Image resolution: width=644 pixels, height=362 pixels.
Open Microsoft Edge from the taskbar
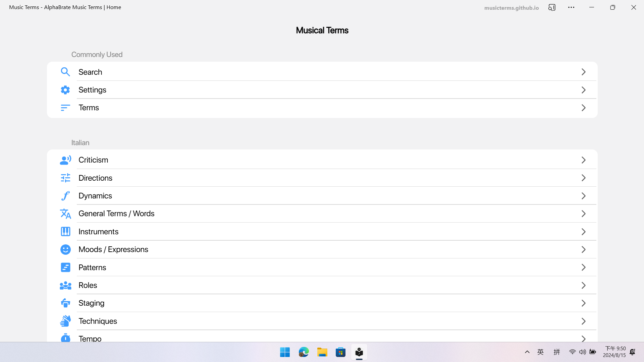tap(304, 352)
